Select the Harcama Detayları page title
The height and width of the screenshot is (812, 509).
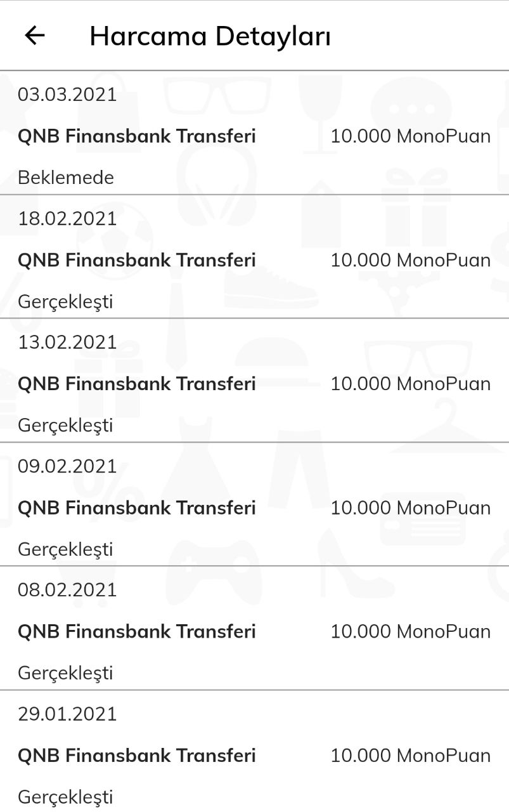click(x=210, y=37)
